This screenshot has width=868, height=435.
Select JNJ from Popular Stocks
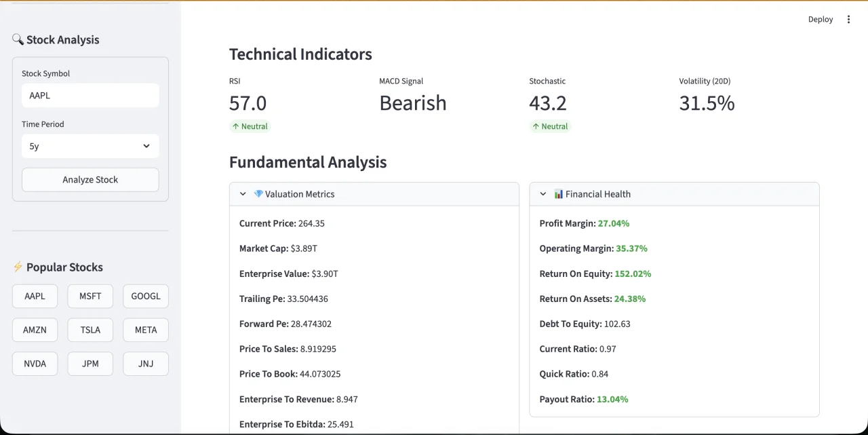point(146,364)
